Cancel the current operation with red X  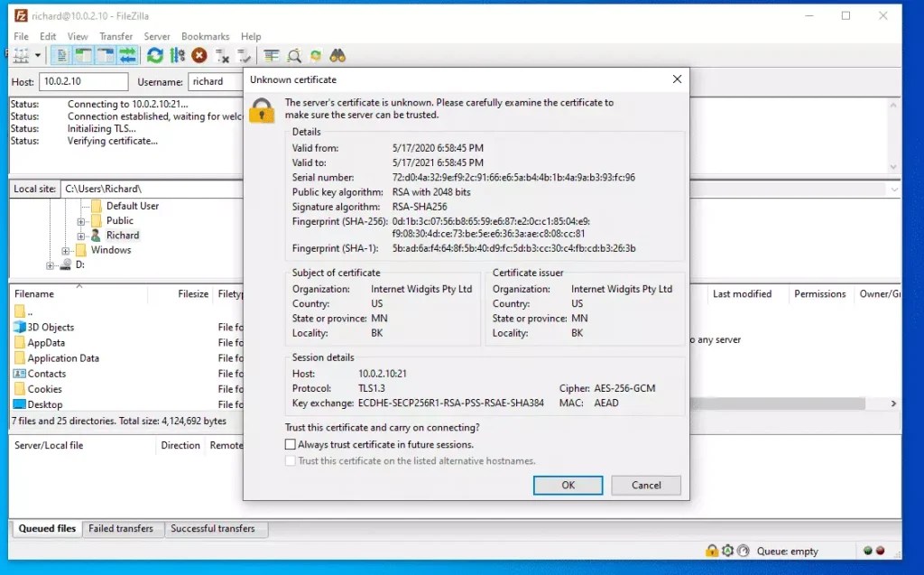199,56
